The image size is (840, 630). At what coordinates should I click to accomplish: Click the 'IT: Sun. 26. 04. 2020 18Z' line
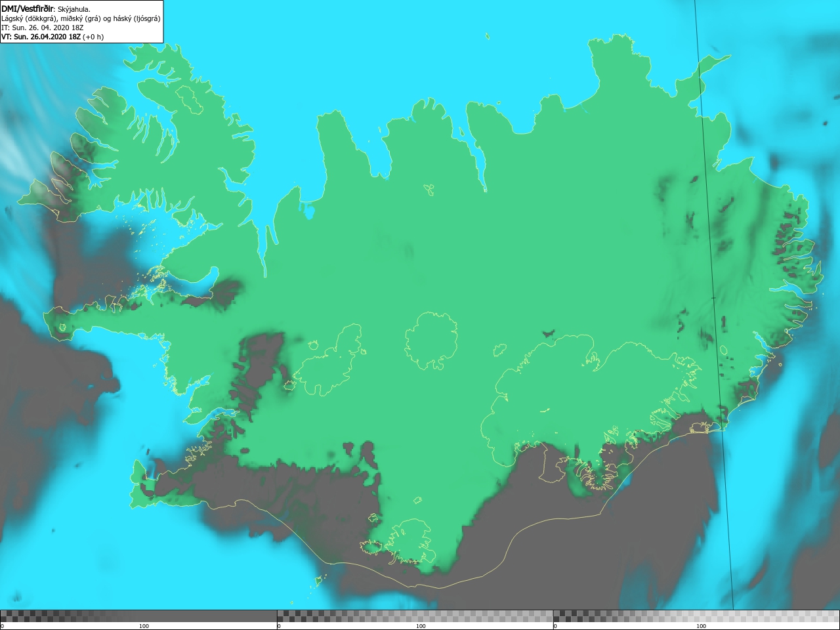point(43,28)
